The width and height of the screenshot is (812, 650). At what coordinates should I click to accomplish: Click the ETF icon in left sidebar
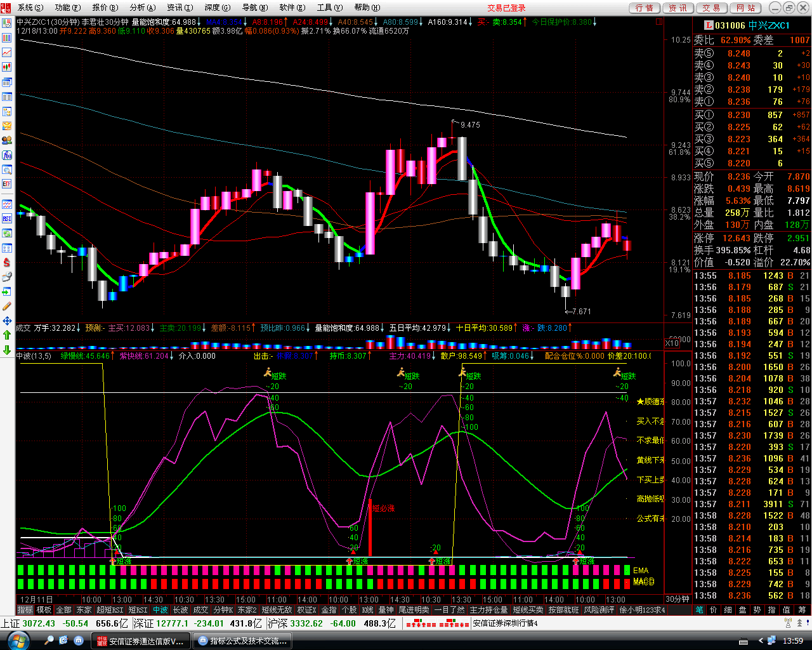point(7,184)
